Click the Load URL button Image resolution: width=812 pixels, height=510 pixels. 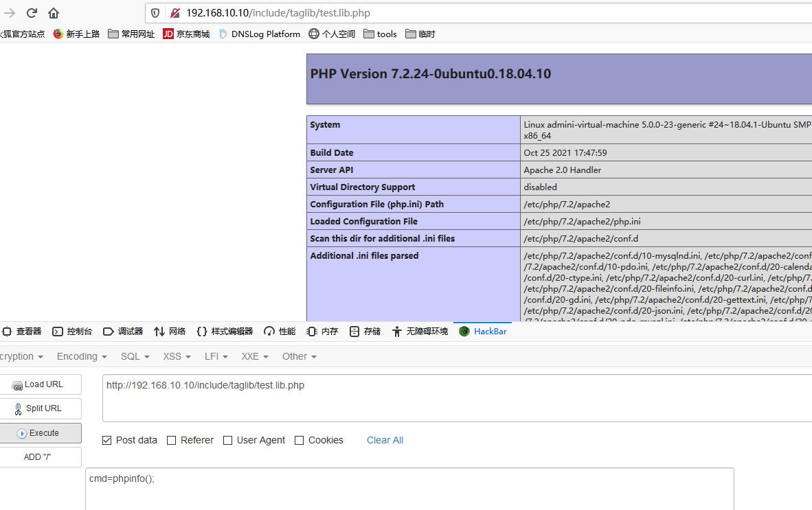[x=41, y=384]
